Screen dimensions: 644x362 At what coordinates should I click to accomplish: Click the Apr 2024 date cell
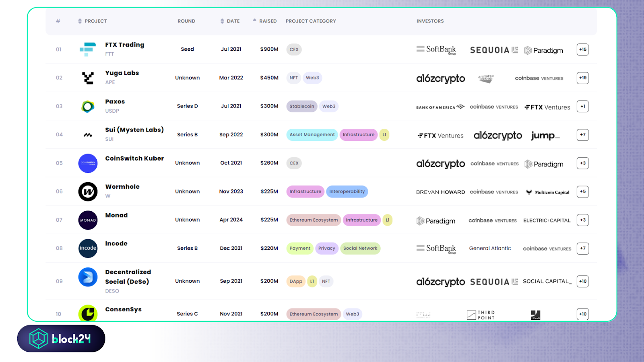click(231, 220)
